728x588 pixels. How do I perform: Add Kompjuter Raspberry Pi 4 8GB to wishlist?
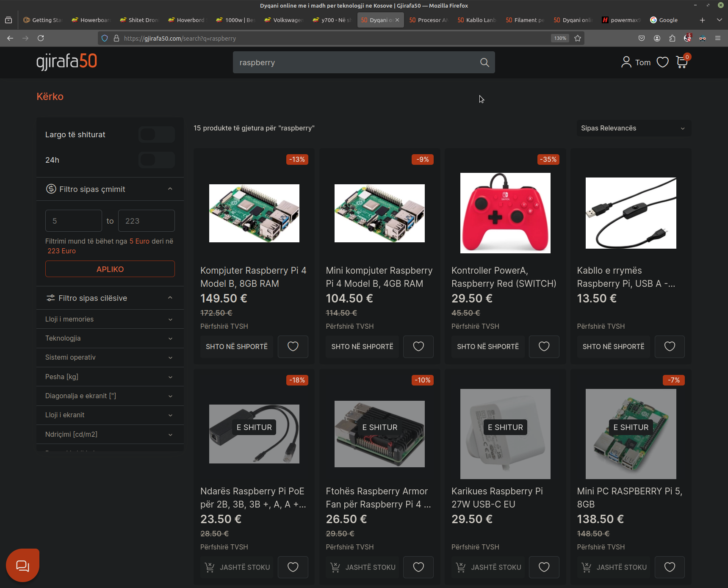click(x=293, y=347)
